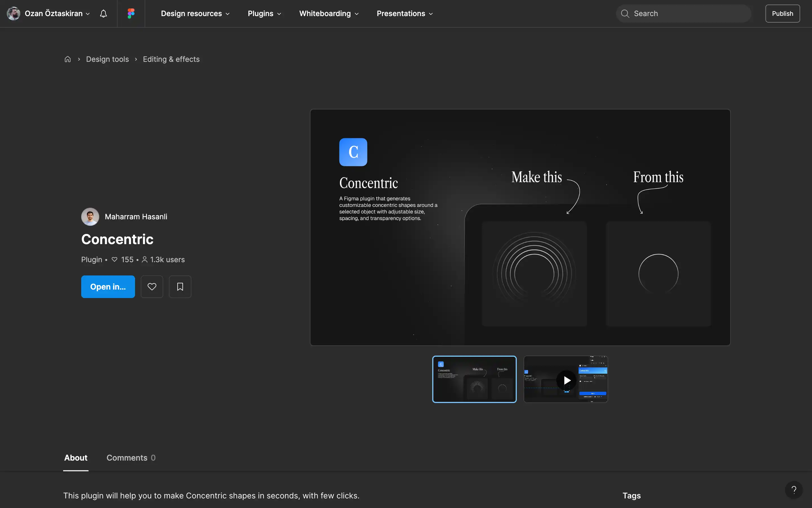The width and height of the screenshot is (812, 508).
Task: Go to Design tools breadcrumb
Action: pos(107,59)
